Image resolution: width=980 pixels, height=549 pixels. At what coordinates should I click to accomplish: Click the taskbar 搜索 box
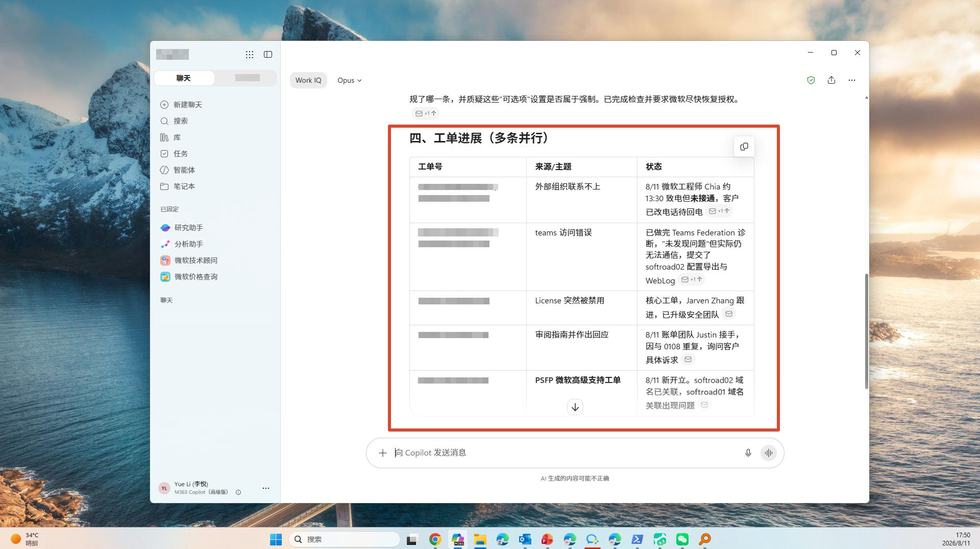[x=345, y=539]
